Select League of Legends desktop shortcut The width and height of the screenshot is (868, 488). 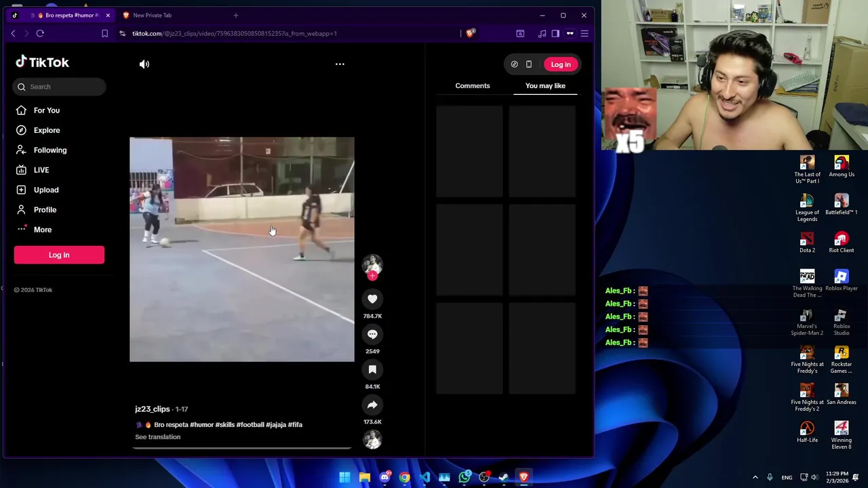[807, 207]
